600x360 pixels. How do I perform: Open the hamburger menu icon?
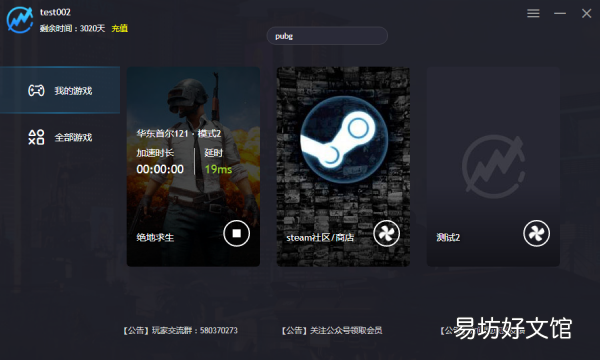click(x=533, y=13)
